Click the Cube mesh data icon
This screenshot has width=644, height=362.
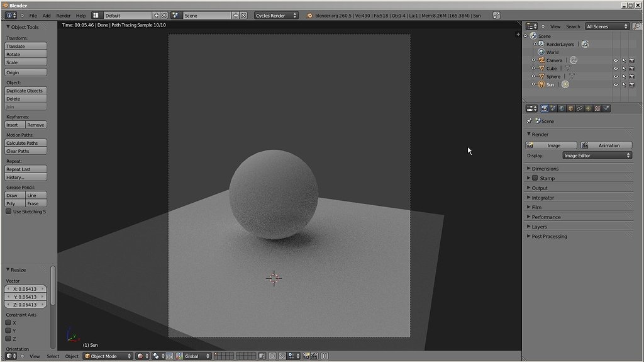tap(569, 68)
